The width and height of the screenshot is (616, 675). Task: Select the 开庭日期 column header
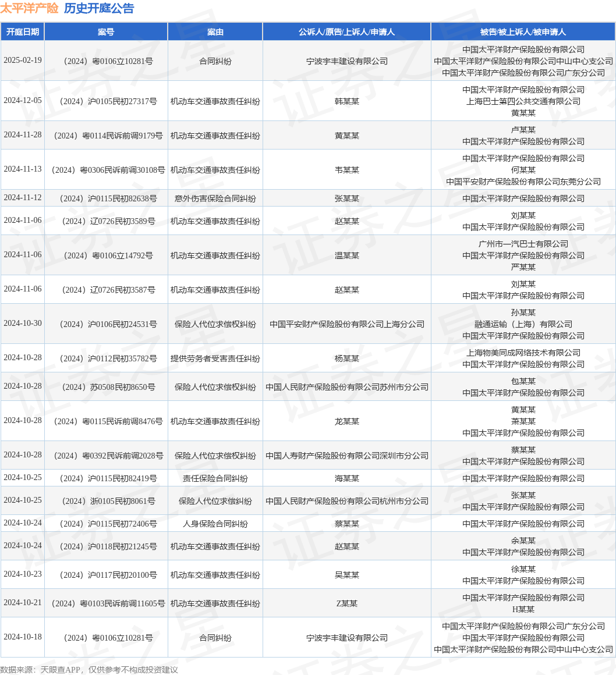(23, 32)
